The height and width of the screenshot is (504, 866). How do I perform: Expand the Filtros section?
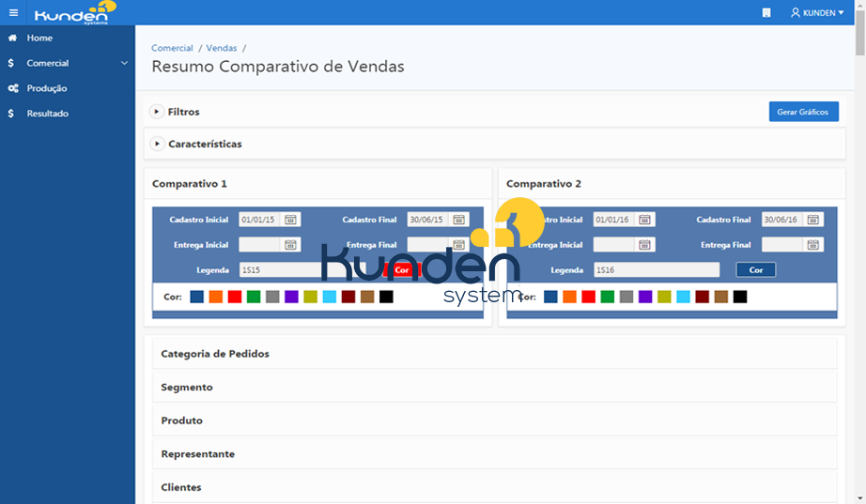157,112
